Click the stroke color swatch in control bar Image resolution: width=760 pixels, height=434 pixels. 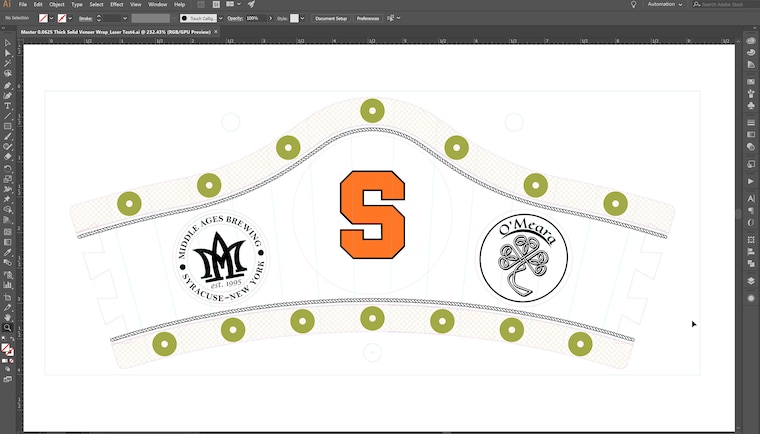coord(62,18)
